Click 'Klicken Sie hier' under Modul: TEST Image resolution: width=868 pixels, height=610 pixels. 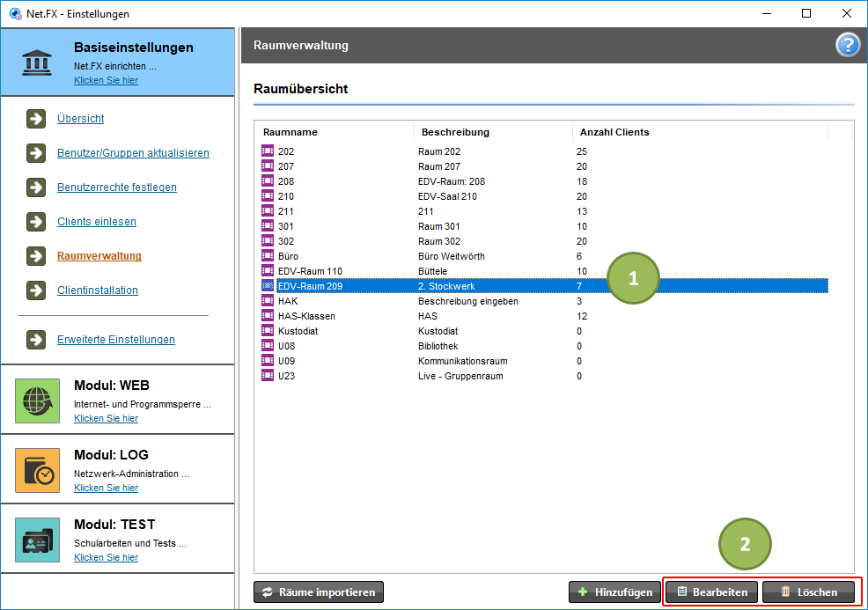[x=107, y=557]
